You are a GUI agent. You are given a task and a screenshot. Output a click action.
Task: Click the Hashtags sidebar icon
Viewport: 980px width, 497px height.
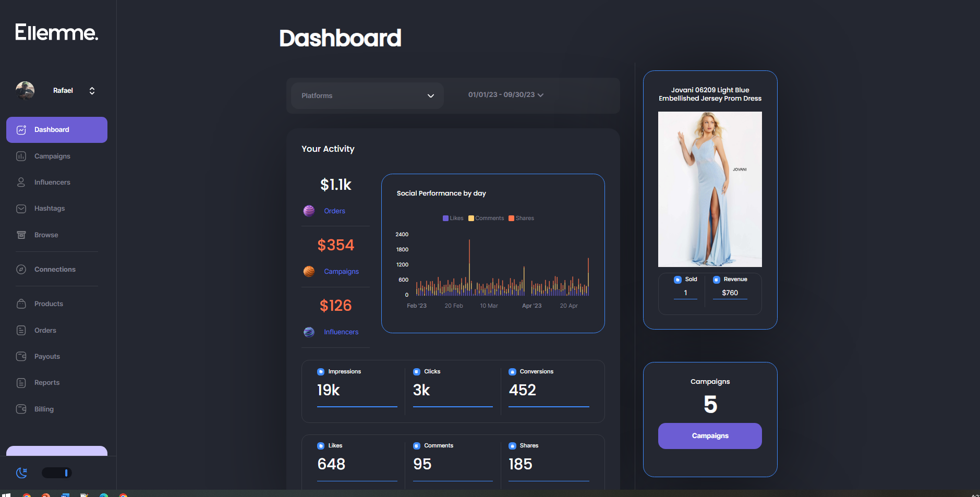[x=21, y=209]
